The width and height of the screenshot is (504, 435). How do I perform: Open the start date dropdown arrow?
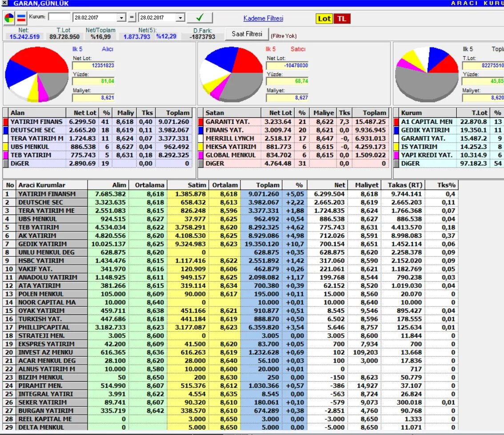click(x=121, y=18)
